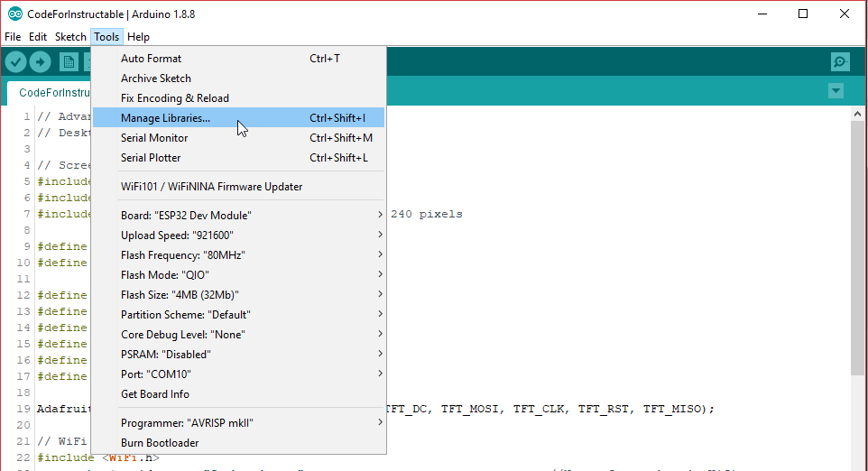Click code line 19 starting with Adafruit
The image size is (868, 471).
375,409
